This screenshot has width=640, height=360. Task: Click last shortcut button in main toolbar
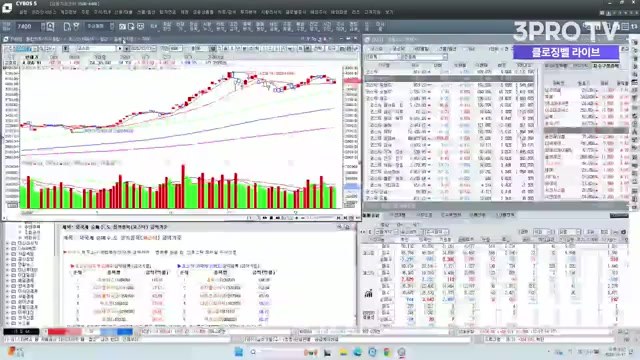[x=380, y=27]
